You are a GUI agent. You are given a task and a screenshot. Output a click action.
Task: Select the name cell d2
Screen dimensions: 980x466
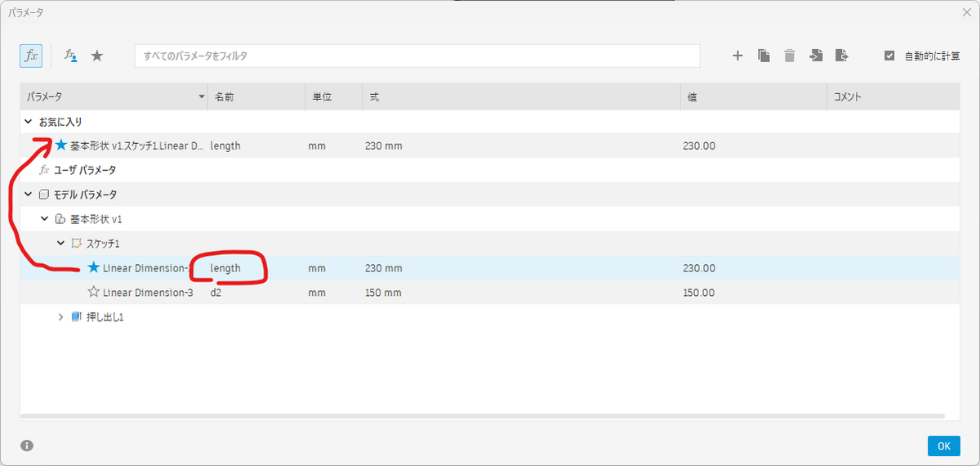click(216, 293)
